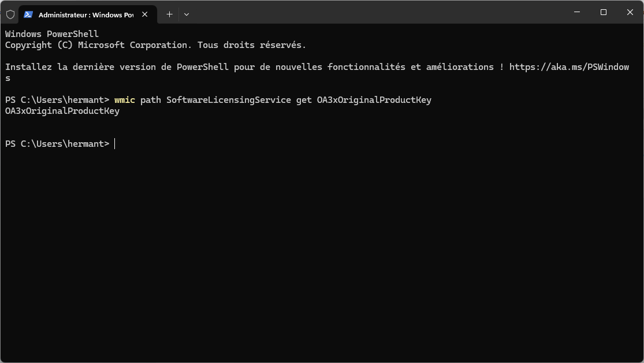Expand the new tab profile dropdown
Image resolution: width=644 pixels, height=363 pixels.
(x=186, y=14)
